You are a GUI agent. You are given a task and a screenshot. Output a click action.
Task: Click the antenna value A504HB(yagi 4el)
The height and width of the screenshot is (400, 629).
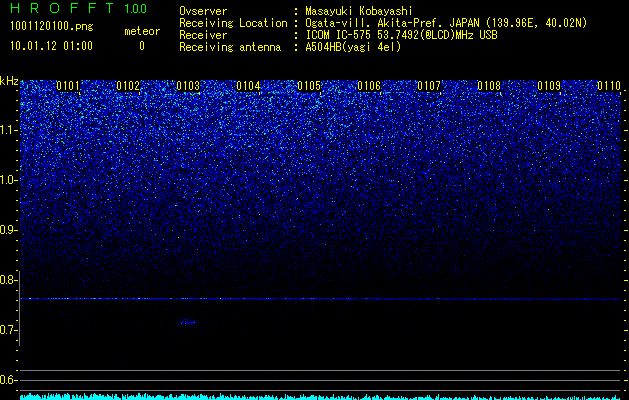tap(353, 47)
